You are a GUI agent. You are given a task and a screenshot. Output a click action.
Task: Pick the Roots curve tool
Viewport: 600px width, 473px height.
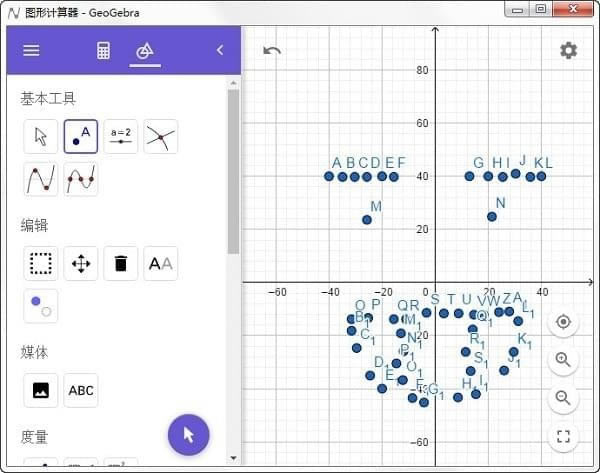coord(81,180)
